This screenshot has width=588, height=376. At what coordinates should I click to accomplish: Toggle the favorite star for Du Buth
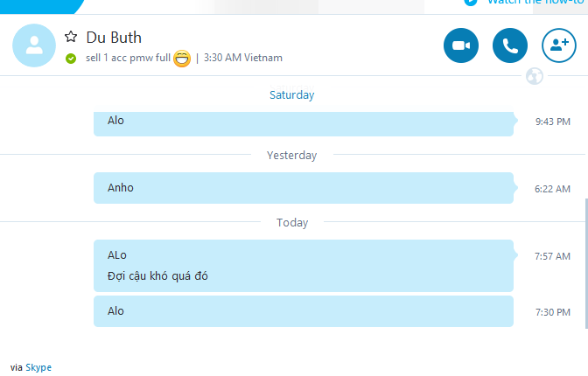[71, 37]
